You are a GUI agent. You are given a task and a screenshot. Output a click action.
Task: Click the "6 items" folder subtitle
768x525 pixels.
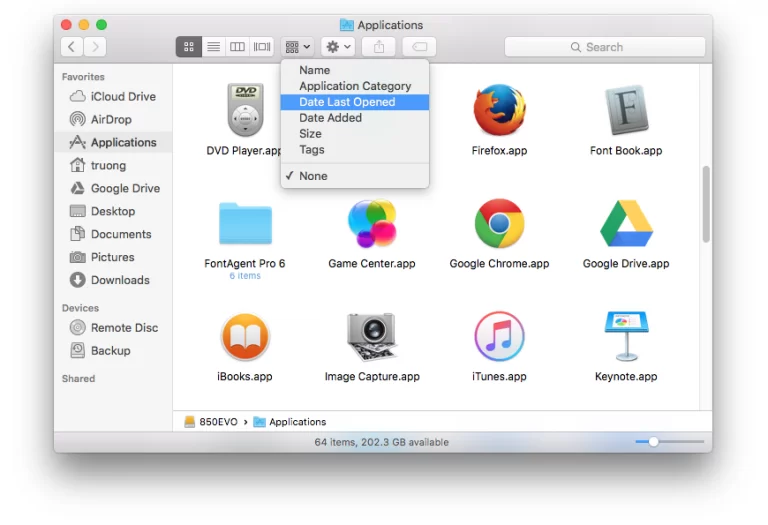point(245,276)
